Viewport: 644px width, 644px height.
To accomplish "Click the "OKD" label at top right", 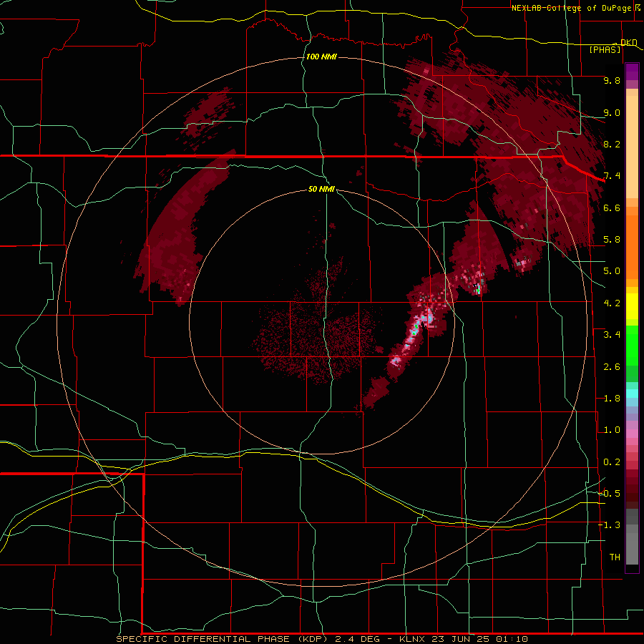I will click(629, 42).
